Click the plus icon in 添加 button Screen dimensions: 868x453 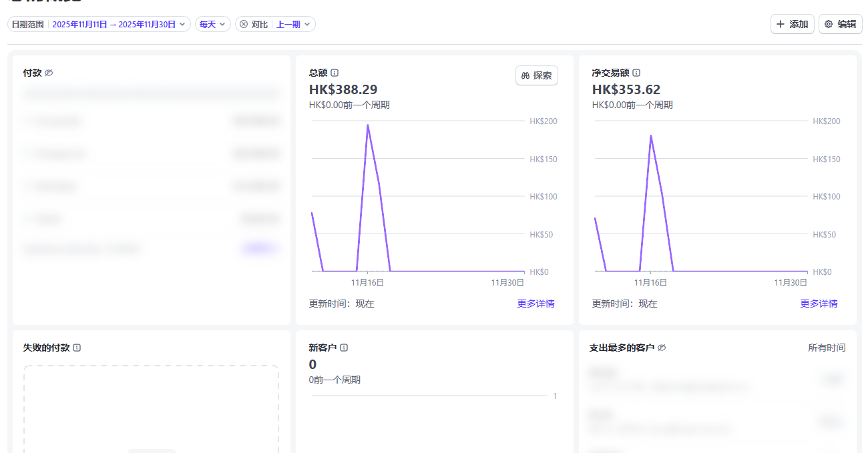click(781, 24)
